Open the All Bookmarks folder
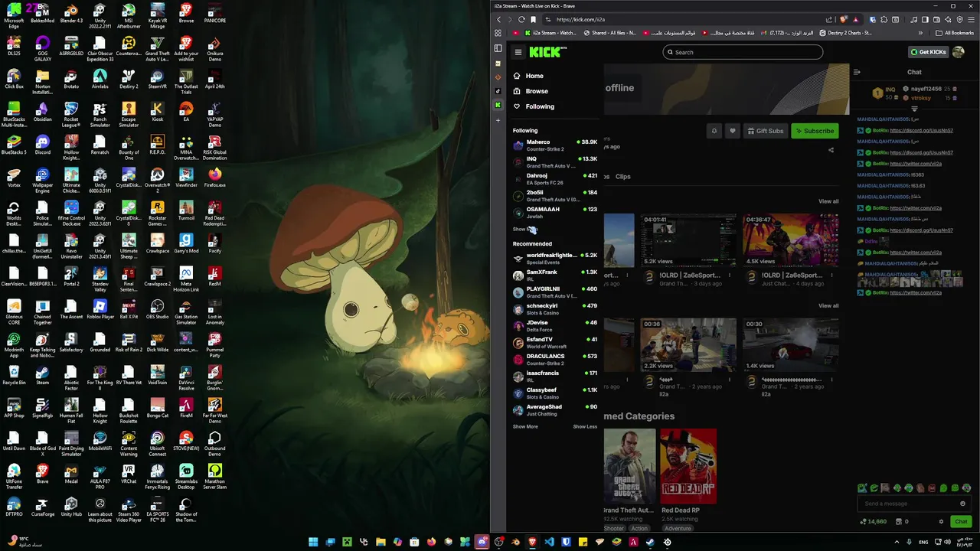 click(x=955, y=33)
